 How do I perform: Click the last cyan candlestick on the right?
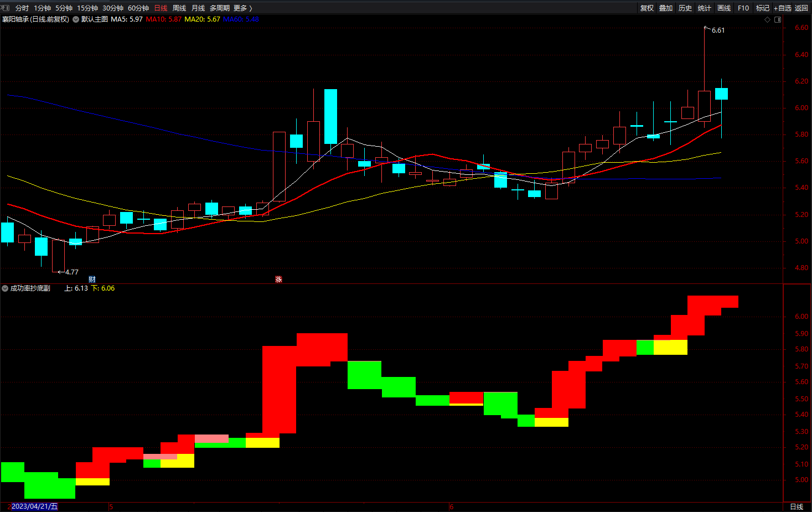[721, 94]
